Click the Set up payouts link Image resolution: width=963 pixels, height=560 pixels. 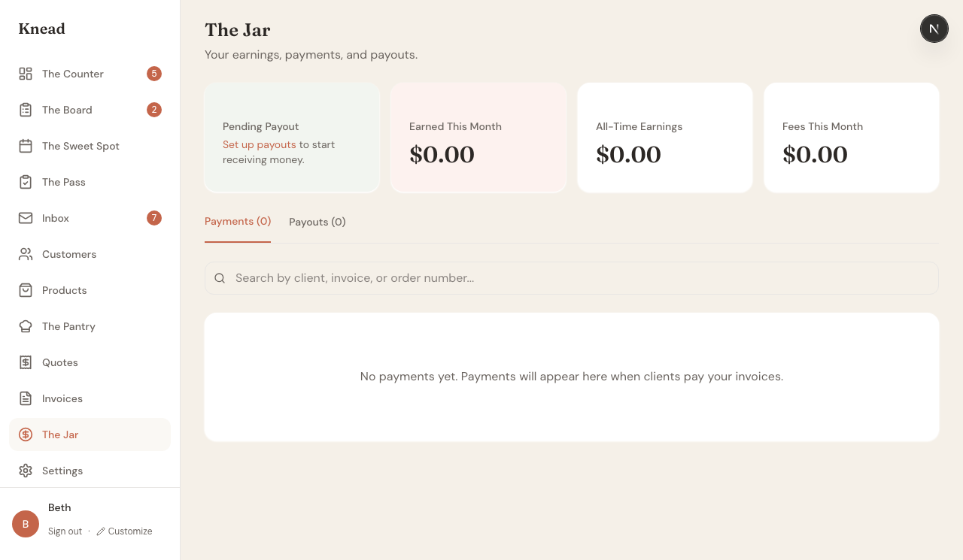click(x=259, y=144)
